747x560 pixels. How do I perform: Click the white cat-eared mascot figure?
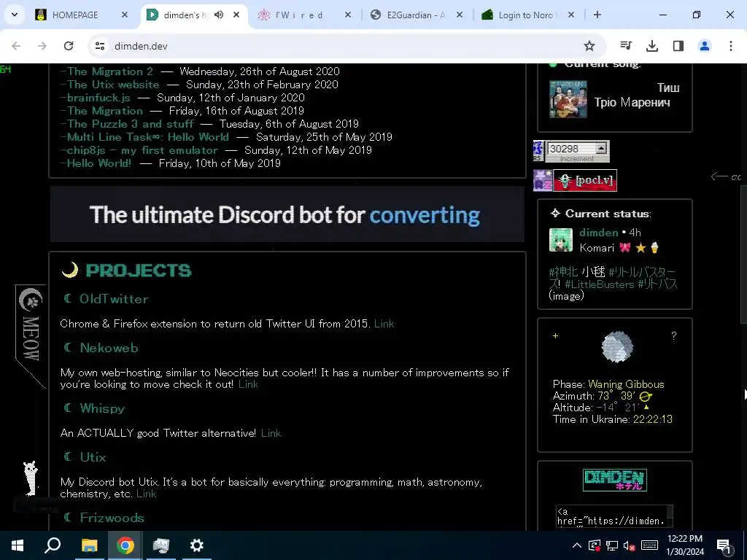[x=31, y=478]
